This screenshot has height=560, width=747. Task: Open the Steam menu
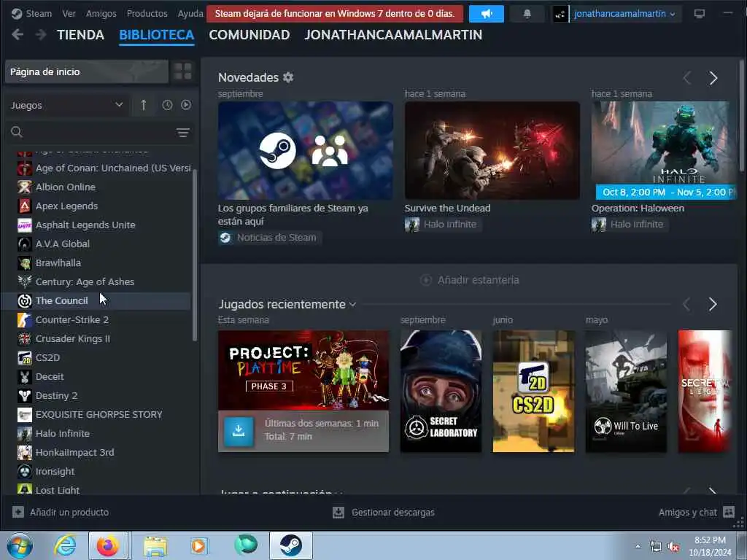39,13
